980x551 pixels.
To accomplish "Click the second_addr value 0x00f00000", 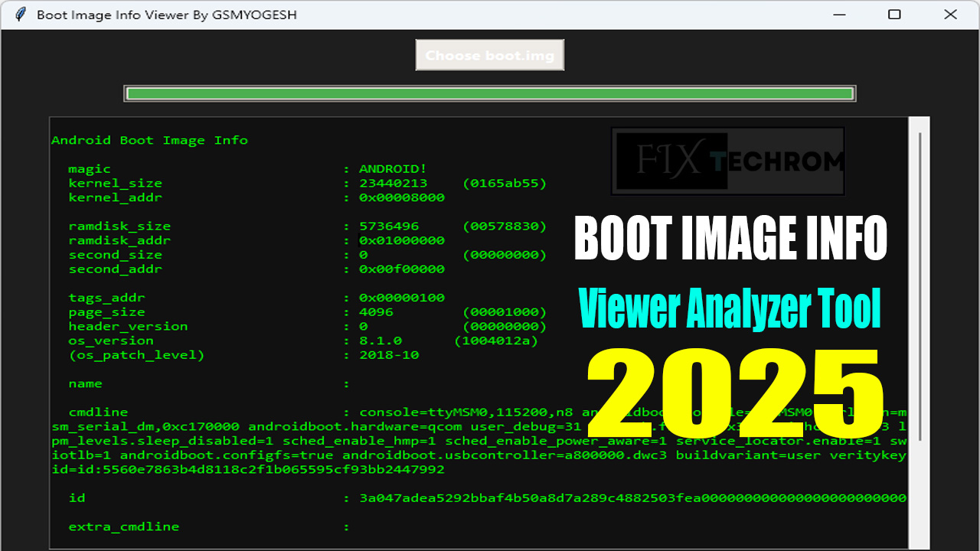I will (x=402, y=269).
